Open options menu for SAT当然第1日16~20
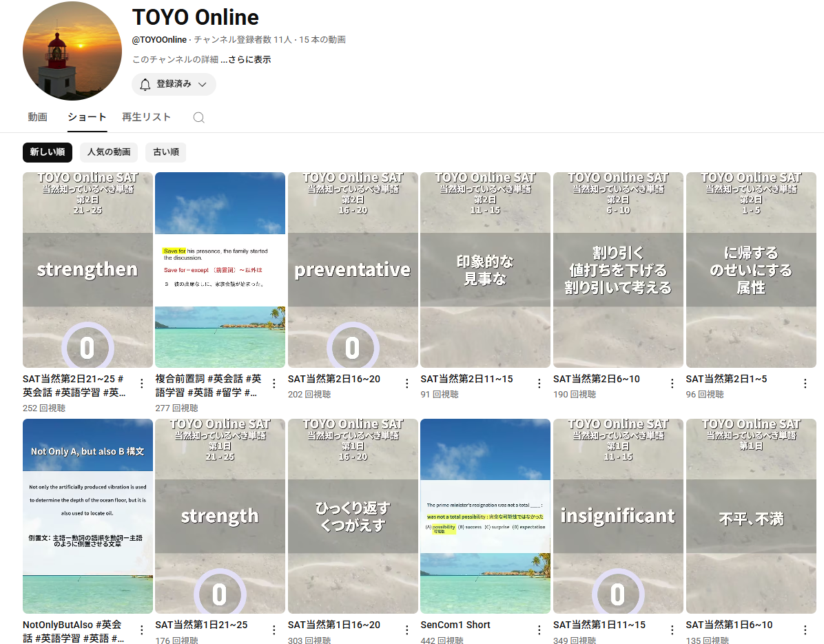 (407, 630)
